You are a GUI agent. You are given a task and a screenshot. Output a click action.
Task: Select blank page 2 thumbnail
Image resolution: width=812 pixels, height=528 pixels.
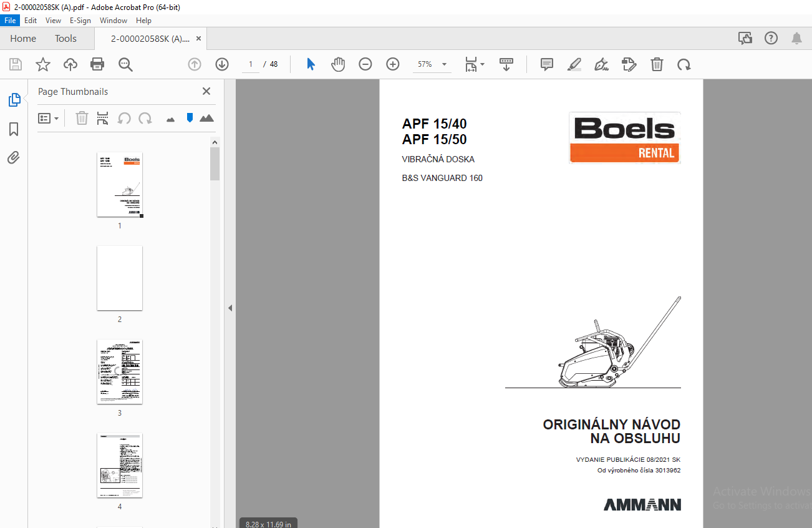tap(120, 278)
